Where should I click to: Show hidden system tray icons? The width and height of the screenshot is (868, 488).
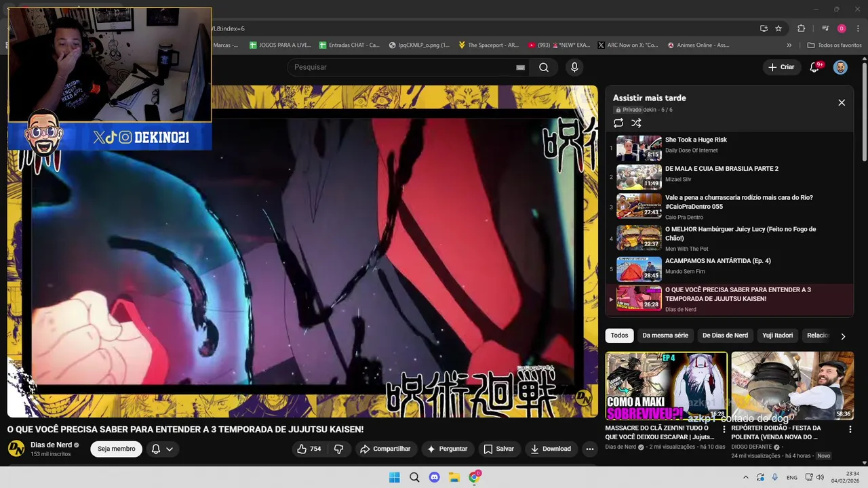[746, 477]
